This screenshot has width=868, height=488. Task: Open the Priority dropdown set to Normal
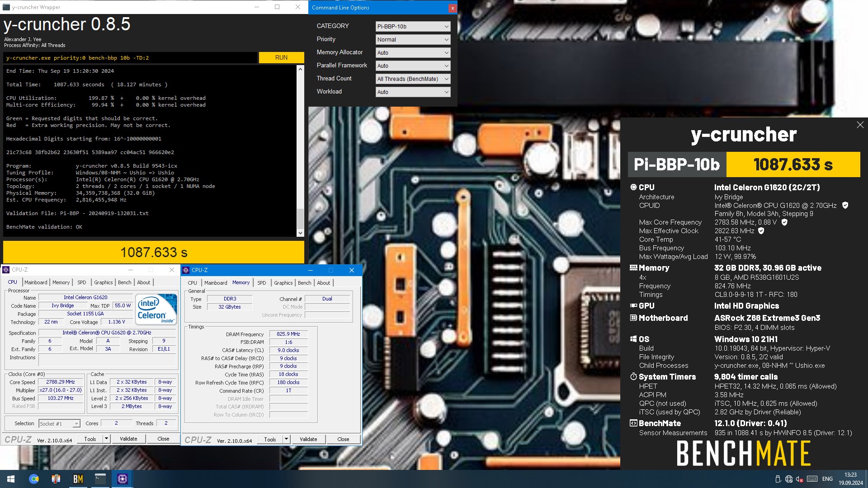coord(413,39)
